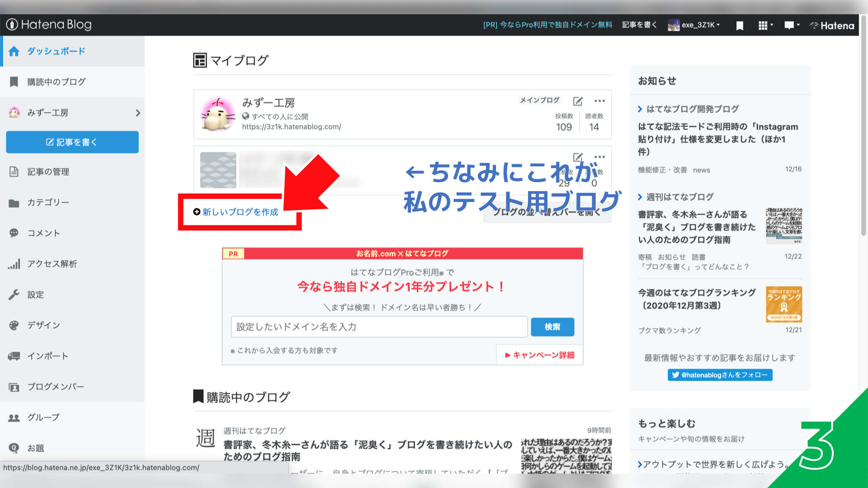This screenshot has height=488, width=868.
Task: Open the PR 今ならPro利用で独自ドメイン無料 link
Action: [x=547, y=25]
